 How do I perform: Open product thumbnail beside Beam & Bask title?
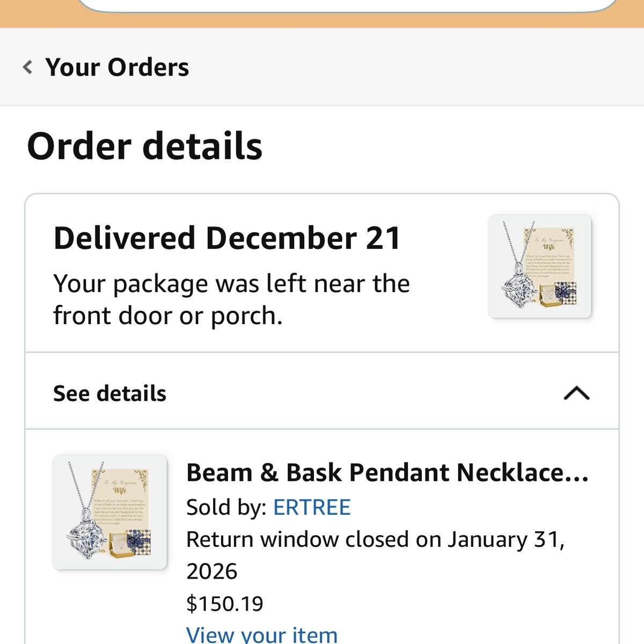pyautogui.click(x=109, y=512)
